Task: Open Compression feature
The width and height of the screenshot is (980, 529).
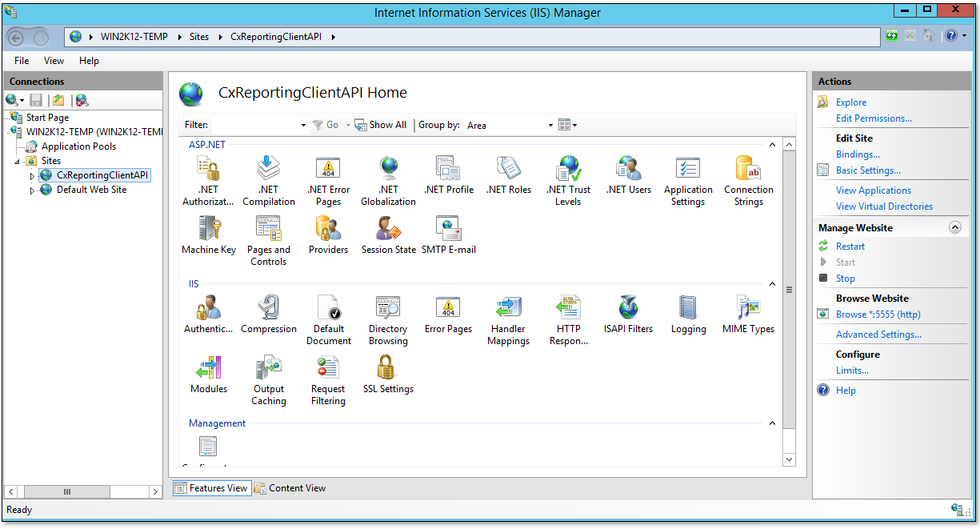Action: [x=268, y=315]
